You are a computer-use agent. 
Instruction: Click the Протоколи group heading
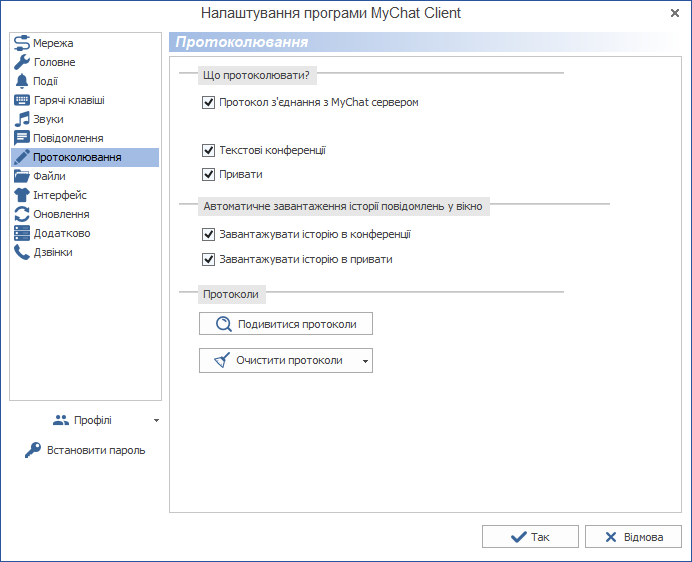click(x=231, y=294)
